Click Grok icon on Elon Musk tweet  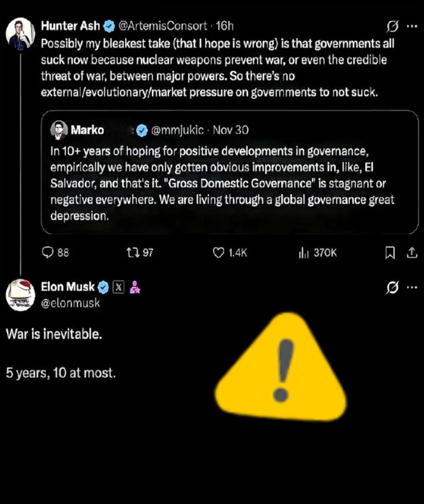tap(392, 288)
